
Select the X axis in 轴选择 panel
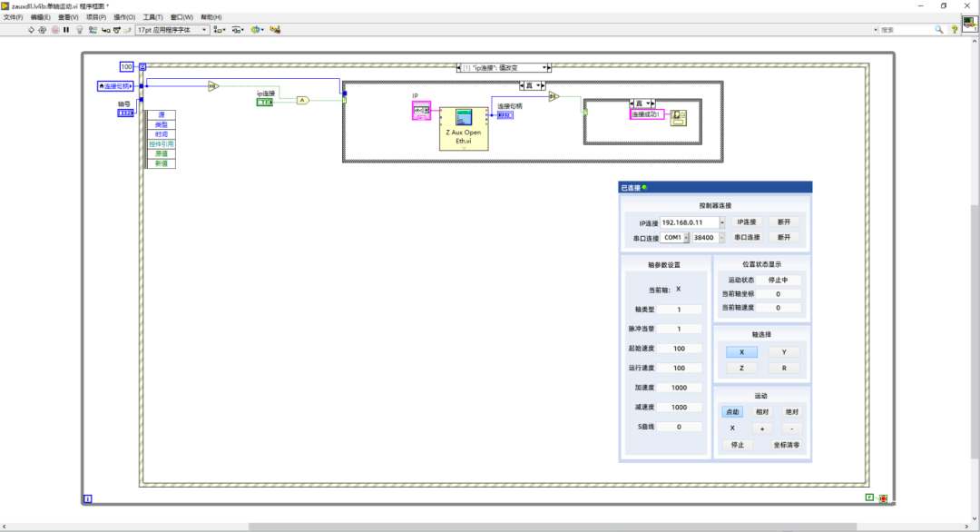740,351
